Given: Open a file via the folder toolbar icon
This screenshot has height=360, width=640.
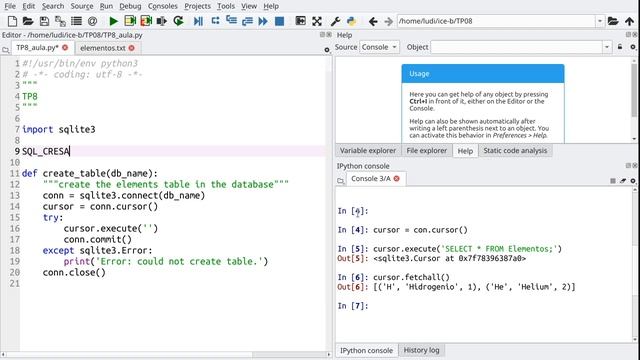Looking at the screenshot, I should click(x=28, y=21).
